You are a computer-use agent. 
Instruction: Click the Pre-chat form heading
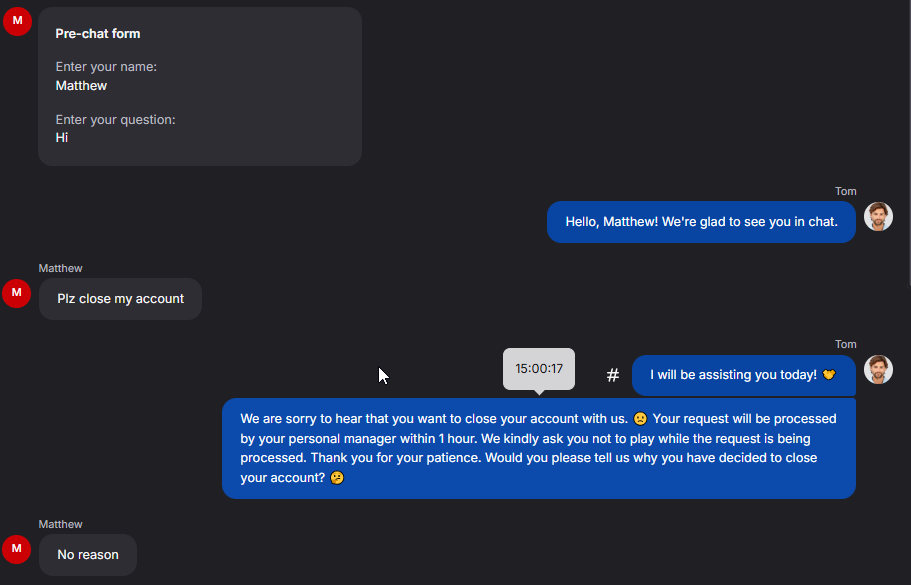coord(98,34)
